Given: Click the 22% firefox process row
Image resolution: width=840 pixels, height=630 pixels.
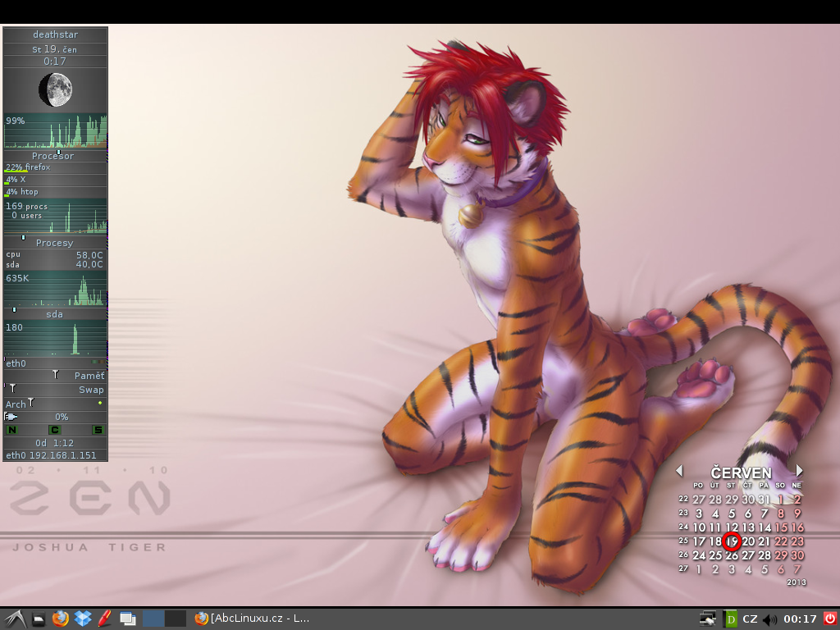Looking at the screenshot, I should 55,167.
